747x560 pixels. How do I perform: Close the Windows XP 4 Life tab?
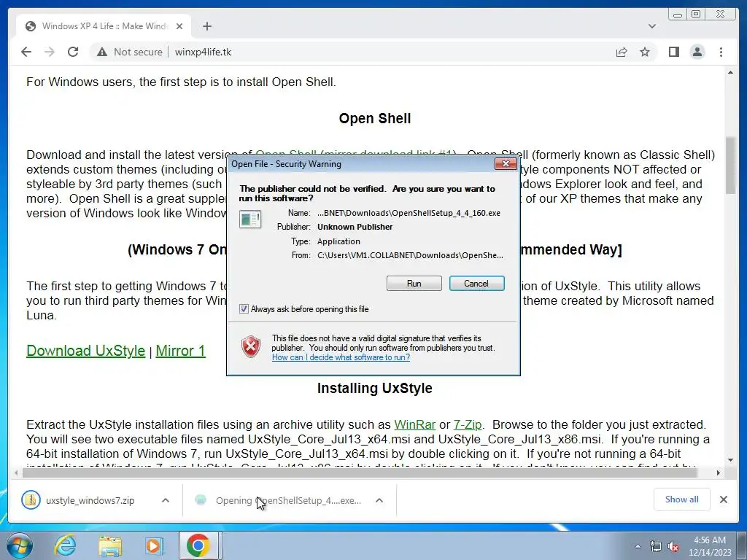[179, 26]
